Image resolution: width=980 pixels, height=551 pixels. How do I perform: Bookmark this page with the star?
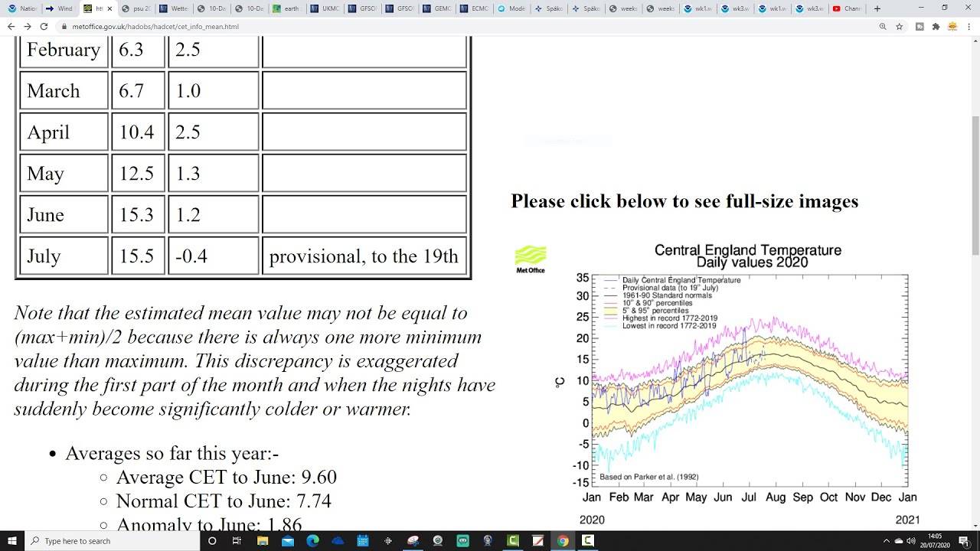[900, 26]
